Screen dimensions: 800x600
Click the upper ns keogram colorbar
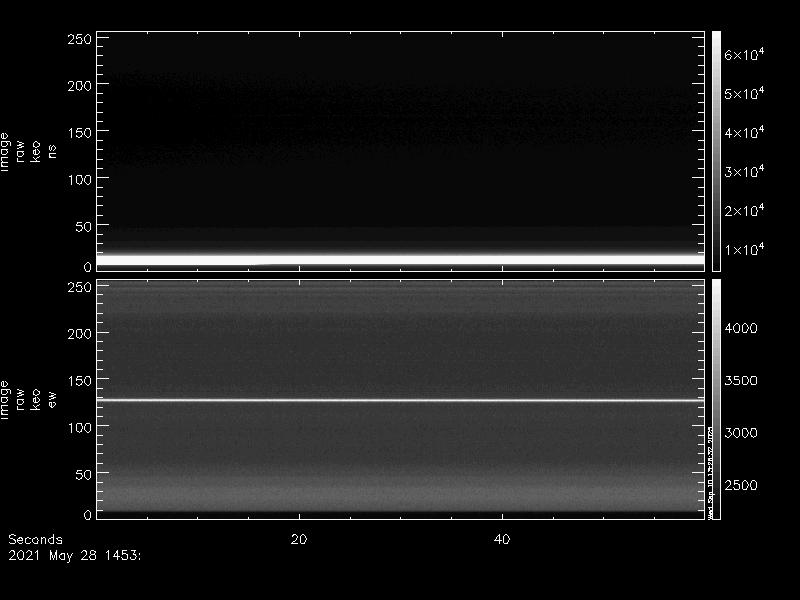click(716, 150)
